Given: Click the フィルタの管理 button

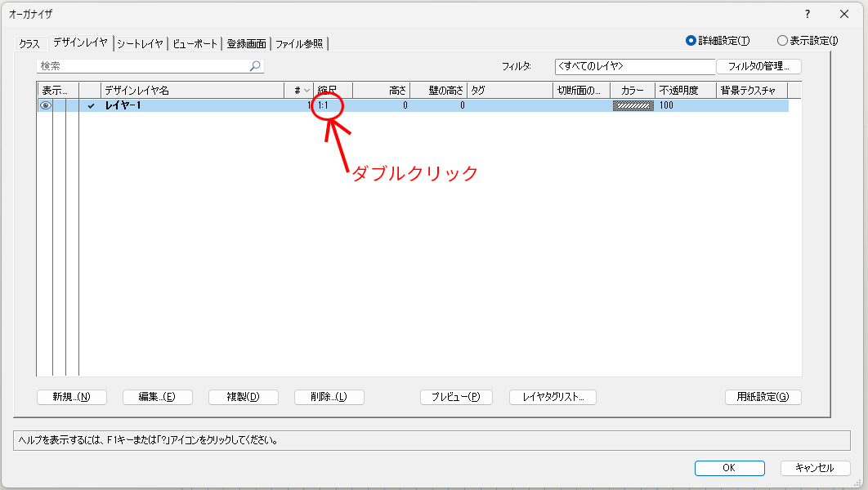Looking at the screenshot, I should (758, 66).
